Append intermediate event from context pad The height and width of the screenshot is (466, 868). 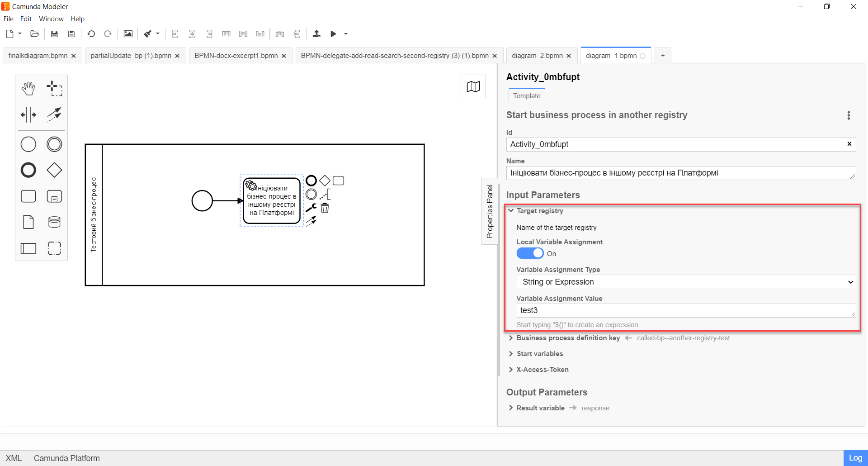point(311,195)
